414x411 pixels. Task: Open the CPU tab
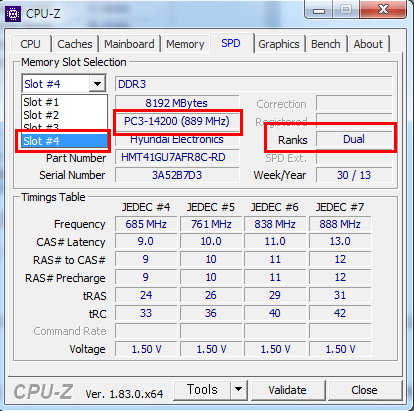click(x=30, y=44)
